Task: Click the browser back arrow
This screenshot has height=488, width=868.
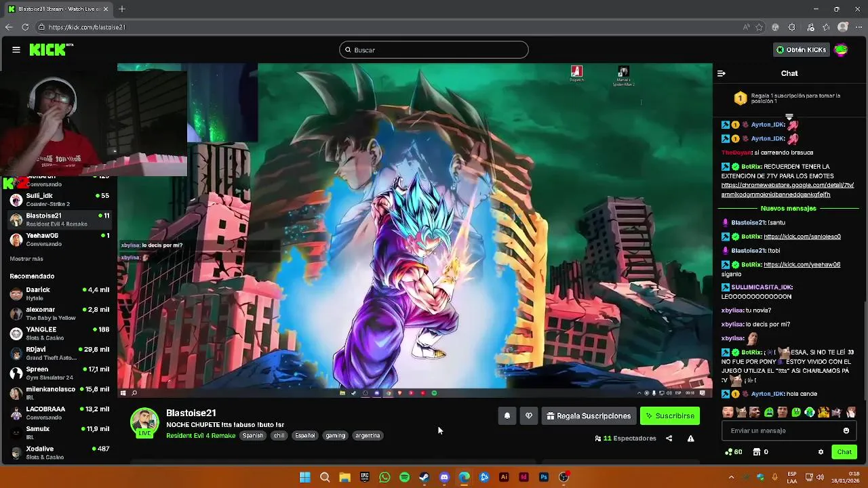Action: coord(8,27)
